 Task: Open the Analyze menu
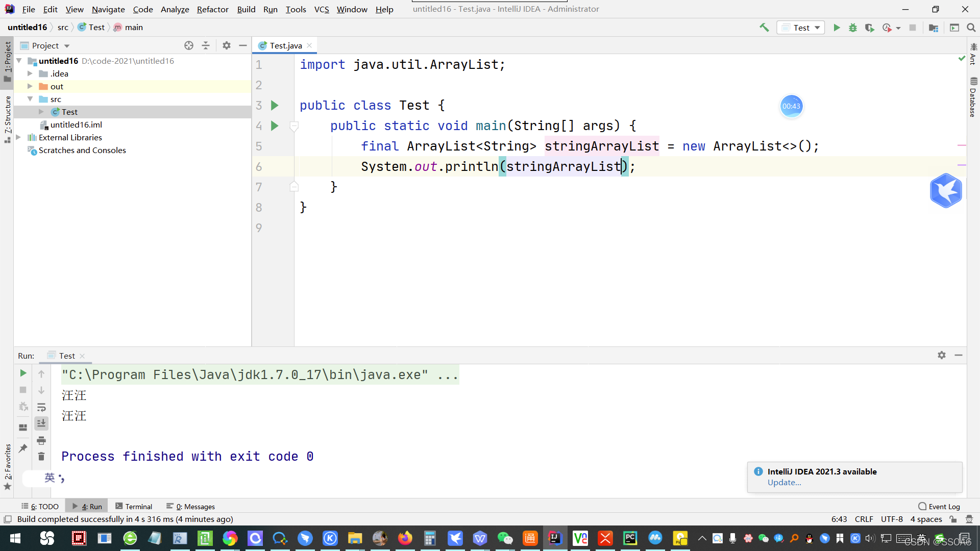[175, 9]
